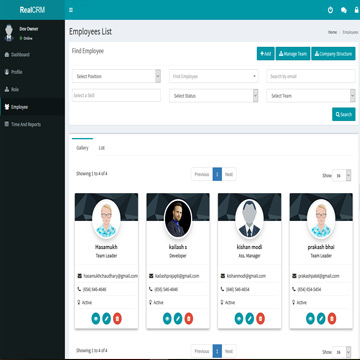360x360 pixels.
Task: Open the chat messages icon
Action: 344,10
